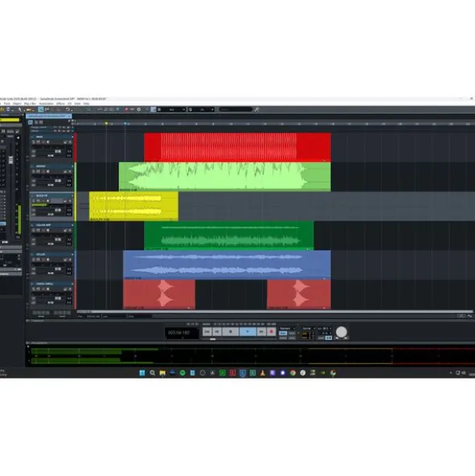
Task: Open the Play / Rec menu
Action: pyautogui.click(x=30, y=104)
